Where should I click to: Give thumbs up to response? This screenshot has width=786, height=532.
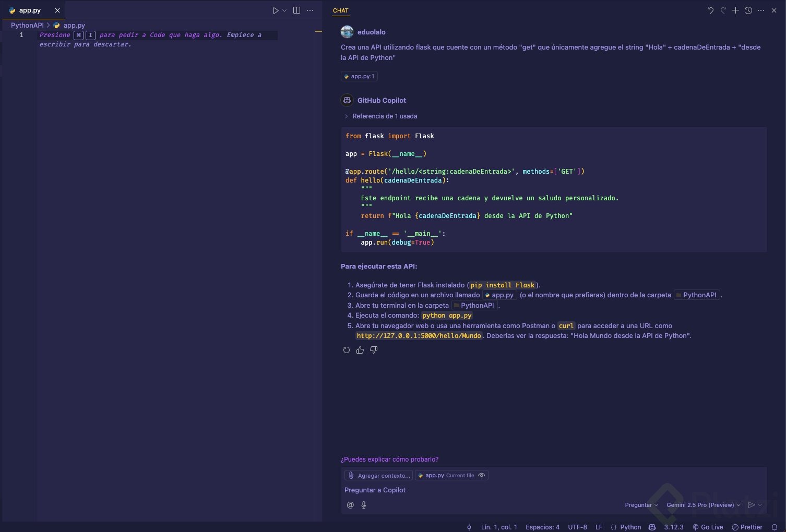(x=360, y=350)
